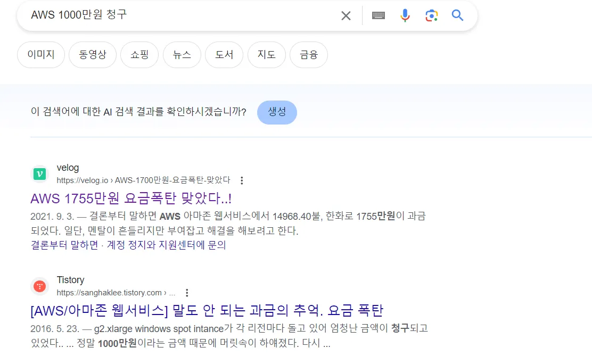Start voice search with the microphone icon
The image size is (592, 364).
click(405, 15)
